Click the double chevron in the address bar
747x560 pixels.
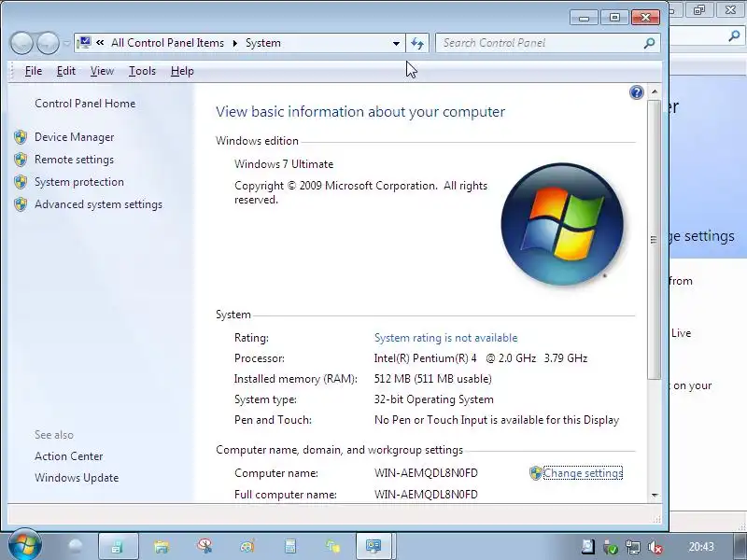(100, 43)
